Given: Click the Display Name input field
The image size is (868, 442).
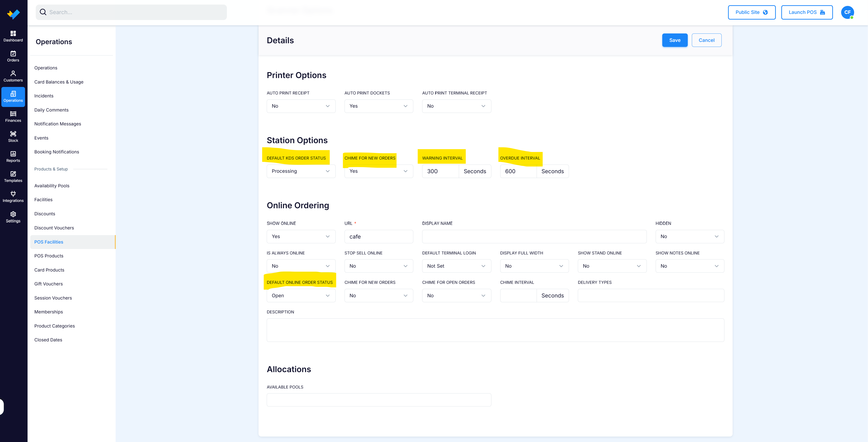Looking at the screenshot, I should click(534, 236).
